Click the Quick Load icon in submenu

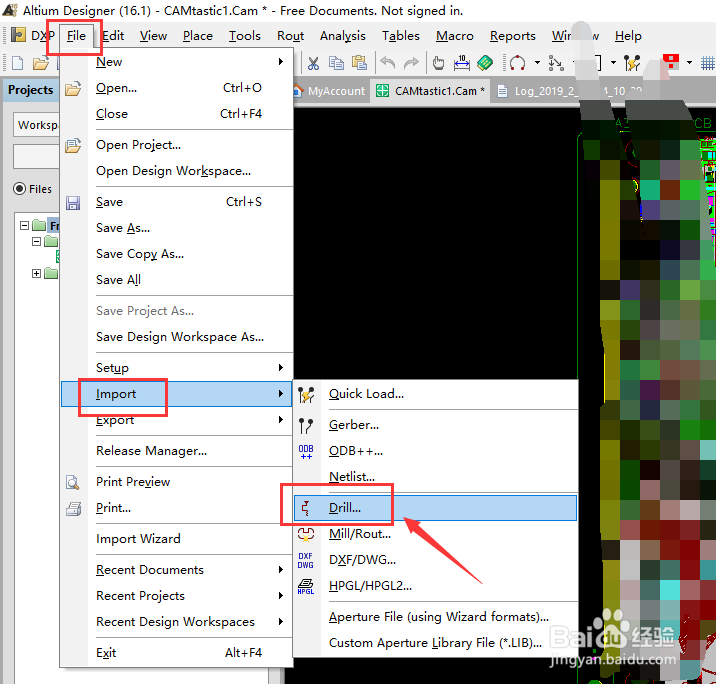[306, 395]
